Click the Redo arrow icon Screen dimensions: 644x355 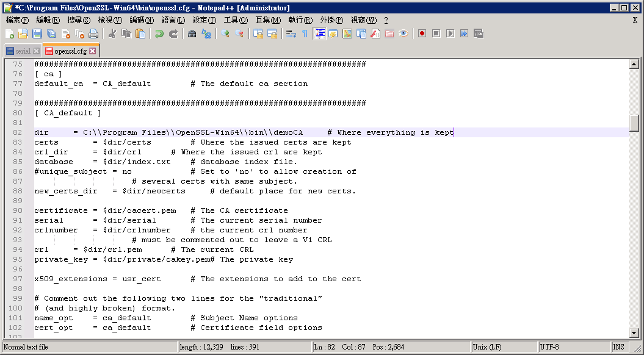[173, 34]
